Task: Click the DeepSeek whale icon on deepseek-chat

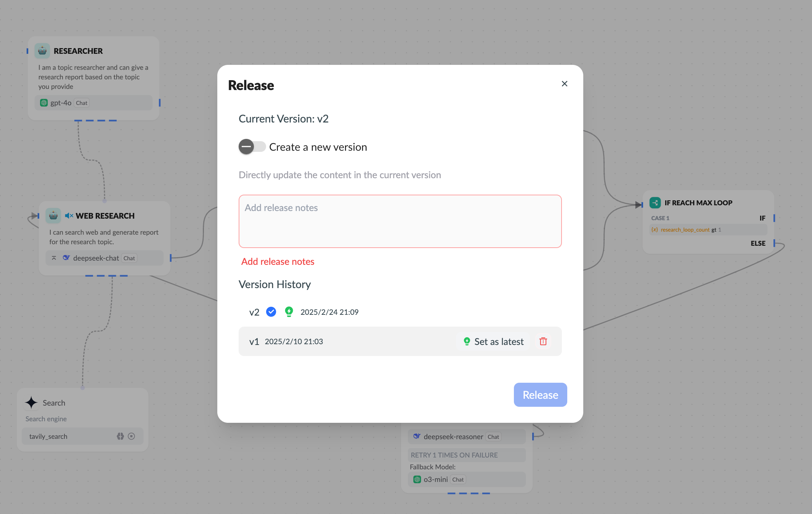Action: [x=66, y=258]
